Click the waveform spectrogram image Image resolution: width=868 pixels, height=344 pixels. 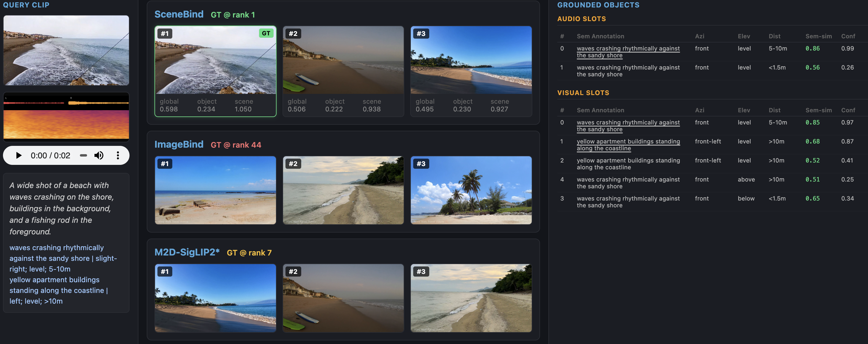[x=66, y=117]
